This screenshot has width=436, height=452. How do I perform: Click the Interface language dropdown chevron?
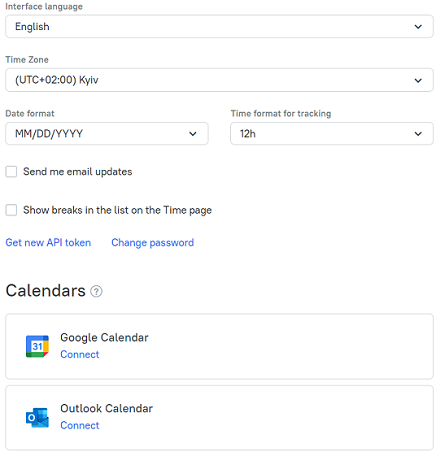point(418,27)
